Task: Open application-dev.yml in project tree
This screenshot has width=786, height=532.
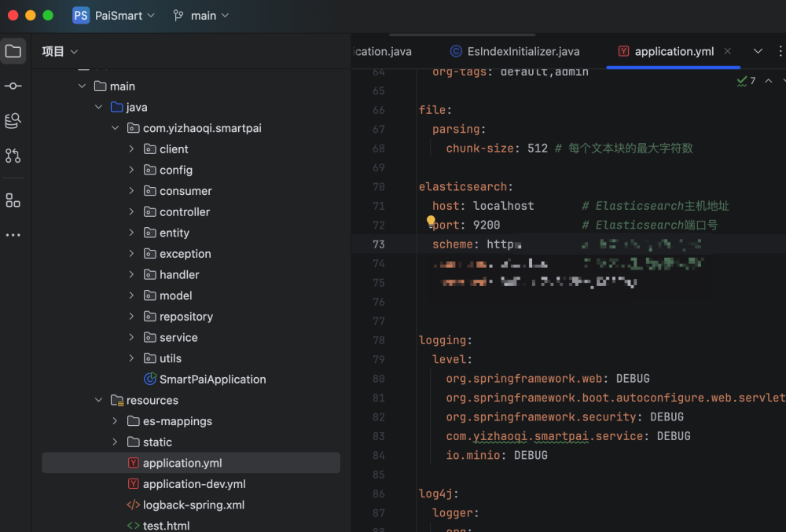Action: [x=193, y=484]
